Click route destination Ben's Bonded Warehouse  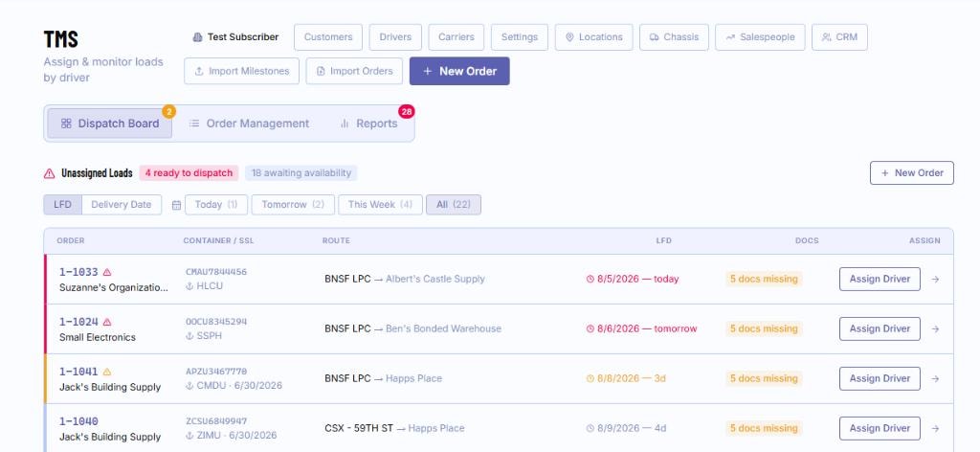tap(443, 328)
